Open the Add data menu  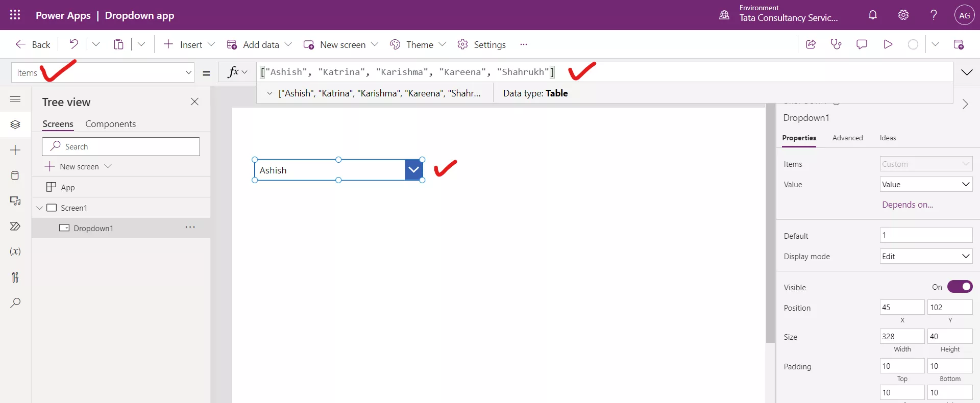[259, 44]
